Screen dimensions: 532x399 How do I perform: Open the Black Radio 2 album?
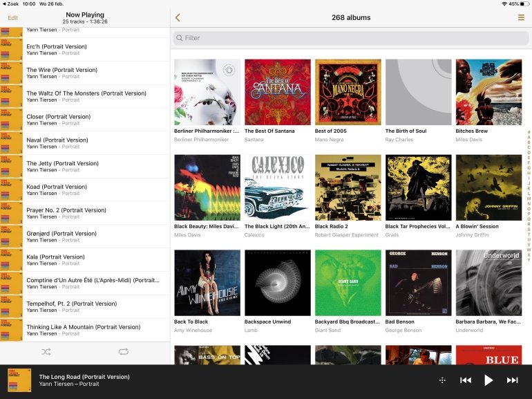[348, 187]
